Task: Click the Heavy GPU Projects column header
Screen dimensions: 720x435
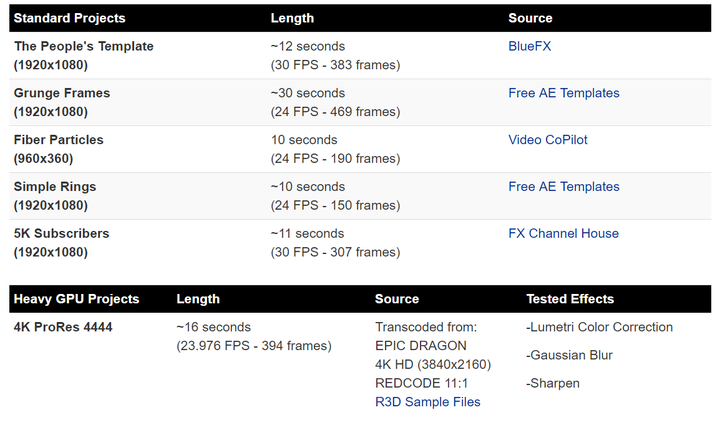Action: (x=76, y=299)
